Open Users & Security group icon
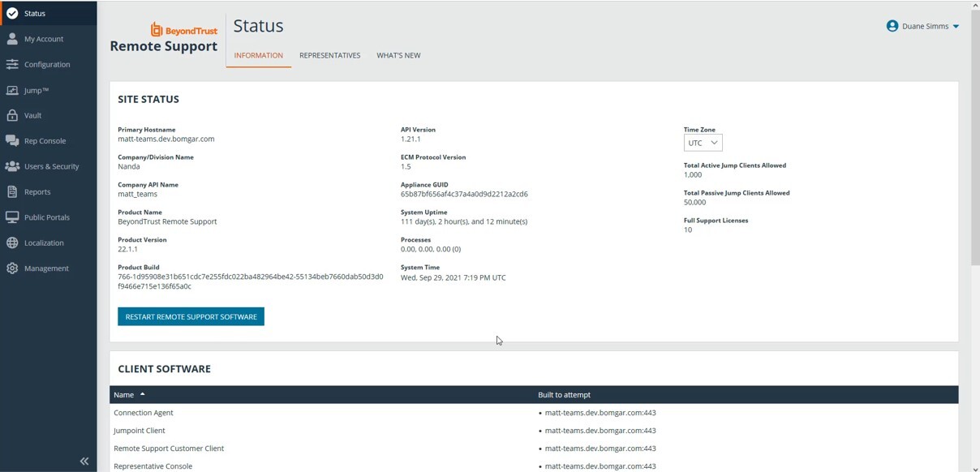This screenshot has width=980, height=472. pos(12,166)
